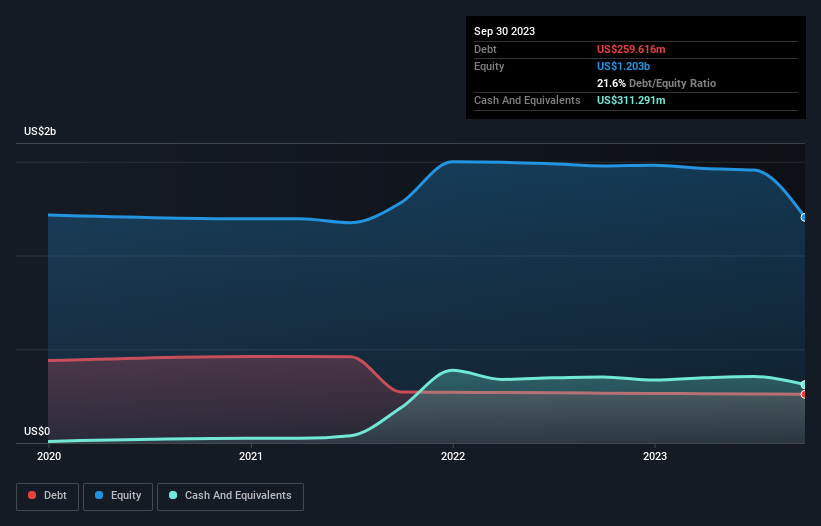Image resolution: width=821 pixels, height=526 pixels.
Task: Click the 21.6% Debt/Equity Ratio text
Action: tap(656, 83)
